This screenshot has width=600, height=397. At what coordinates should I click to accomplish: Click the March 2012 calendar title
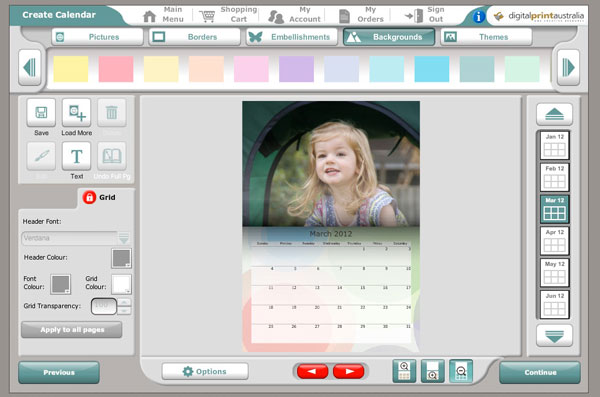(331, 234)
